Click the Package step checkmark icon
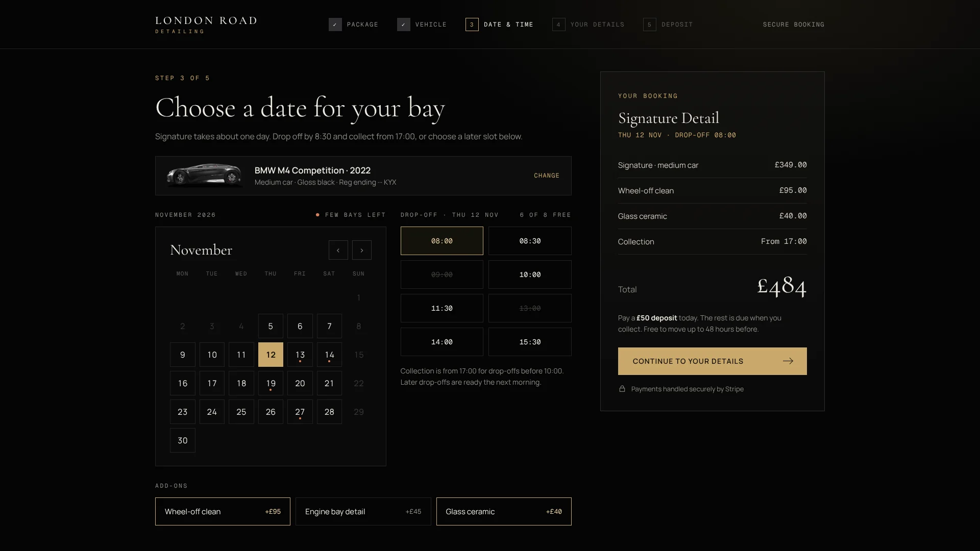The width and height of the screenshot is (980, 551). click(335, 24)
